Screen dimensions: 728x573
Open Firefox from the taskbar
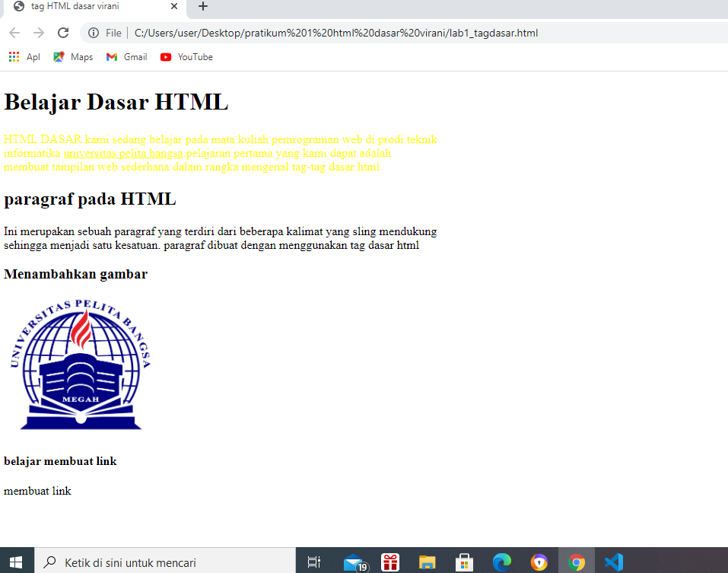[x=539, y=561]
